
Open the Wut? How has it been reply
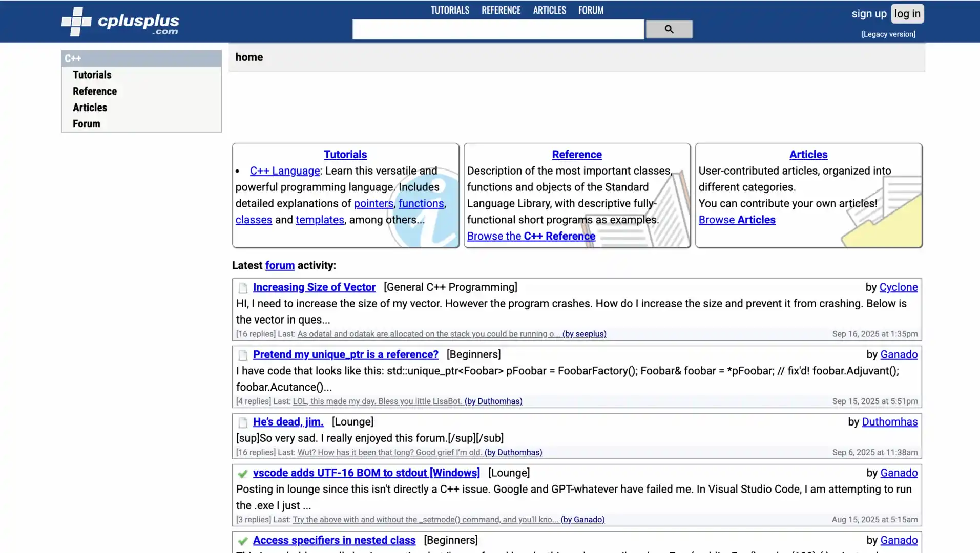420,453
